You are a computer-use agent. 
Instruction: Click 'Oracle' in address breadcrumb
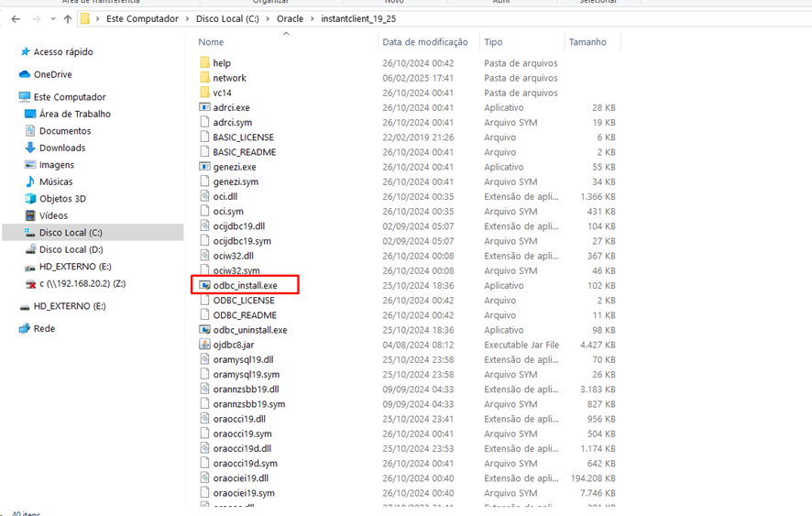point(290,18)
